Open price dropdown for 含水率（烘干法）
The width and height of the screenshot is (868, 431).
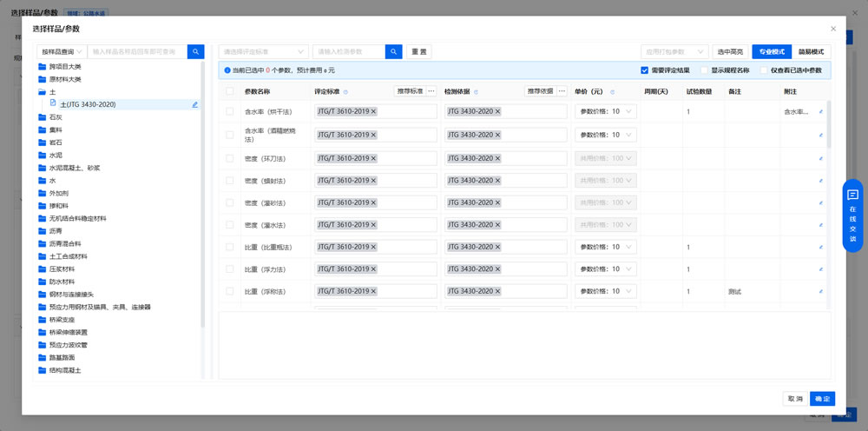click(x=606, y=111)
